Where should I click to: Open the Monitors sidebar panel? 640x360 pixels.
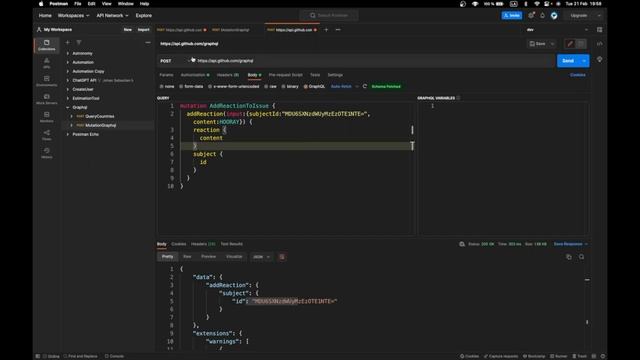tap(47, 117)
